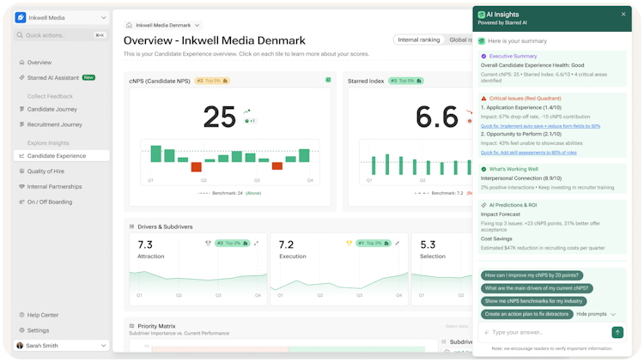Open the AI icon on cNPS tile
The width and height of the screenshot is (644, 362).
tap(328, 80)
